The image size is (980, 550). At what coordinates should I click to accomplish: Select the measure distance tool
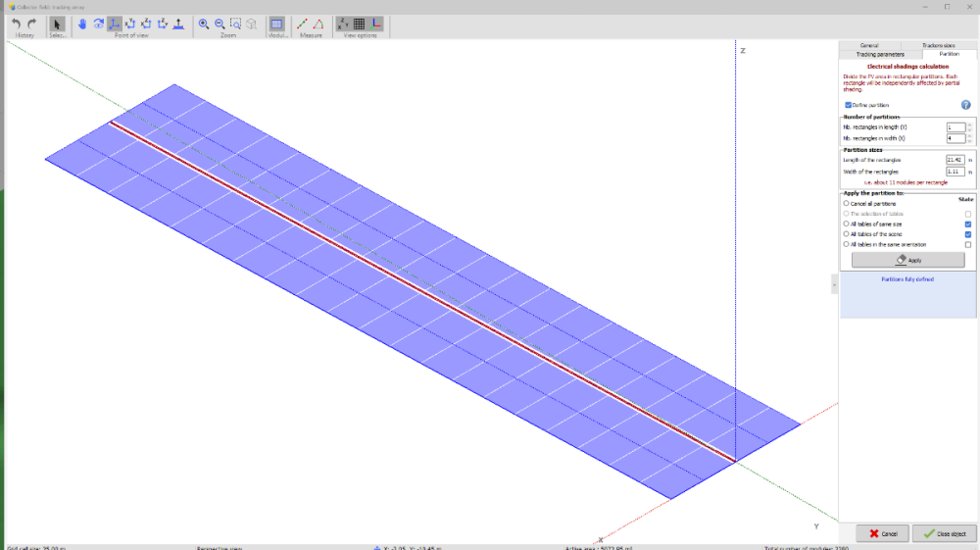coord(302,24)
